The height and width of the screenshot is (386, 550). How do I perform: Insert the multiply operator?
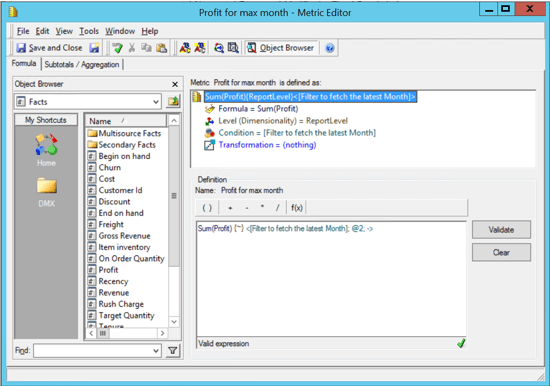point(262,208)
